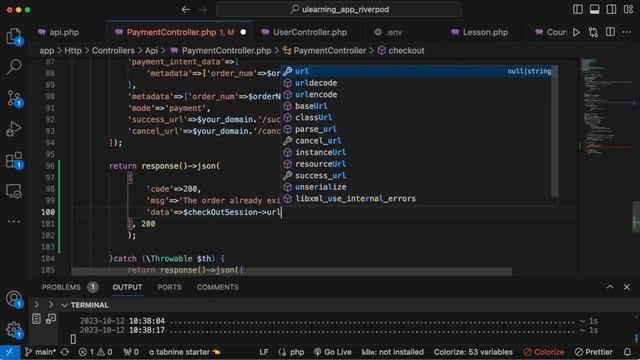Choose 'parse_url' suggestion
640x360 pixels.
(417, 129)
